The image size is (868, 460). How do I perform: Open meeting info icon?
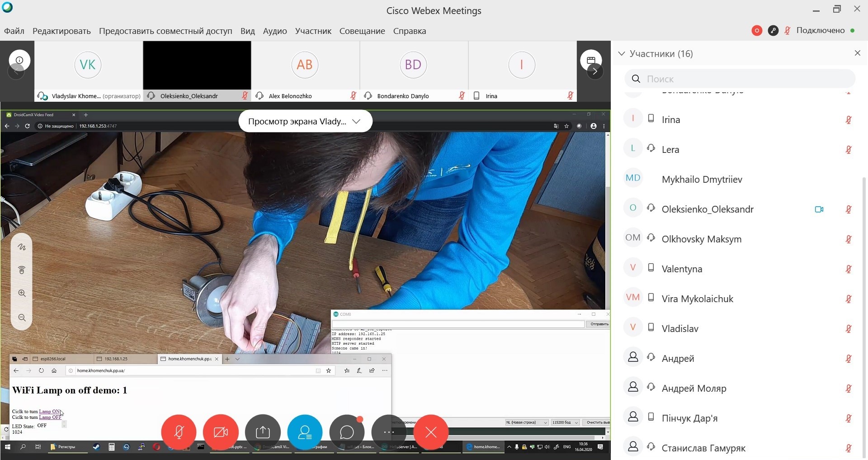[x=19, y=60]
